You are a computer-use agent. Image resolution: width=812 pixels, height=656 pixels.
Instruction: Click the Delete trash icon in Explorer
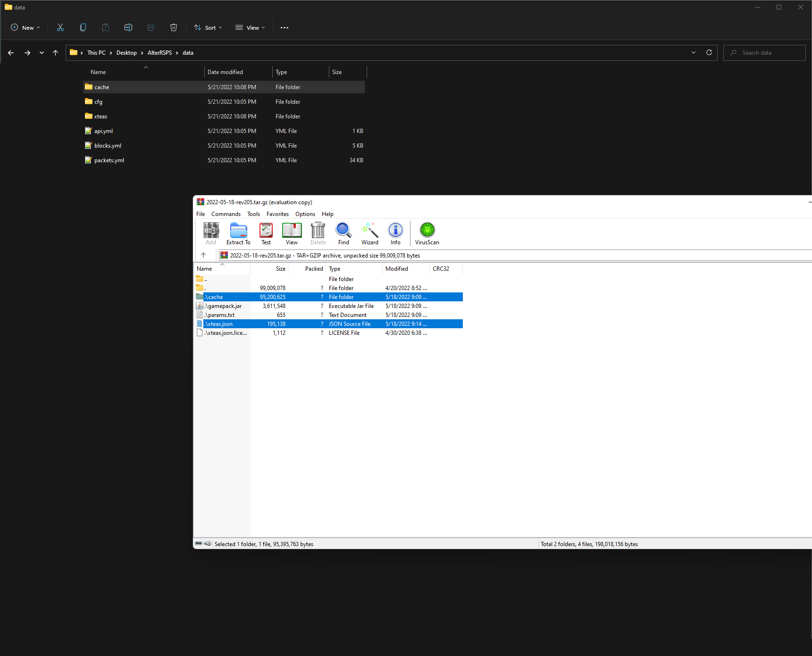tap(174, 27)
